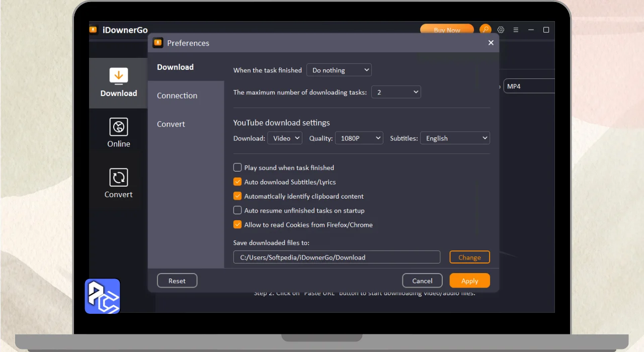This screenshot has width=644, height=352.
Task: Minimize the iDownerGo window
Action: click(x=531, y=30)
